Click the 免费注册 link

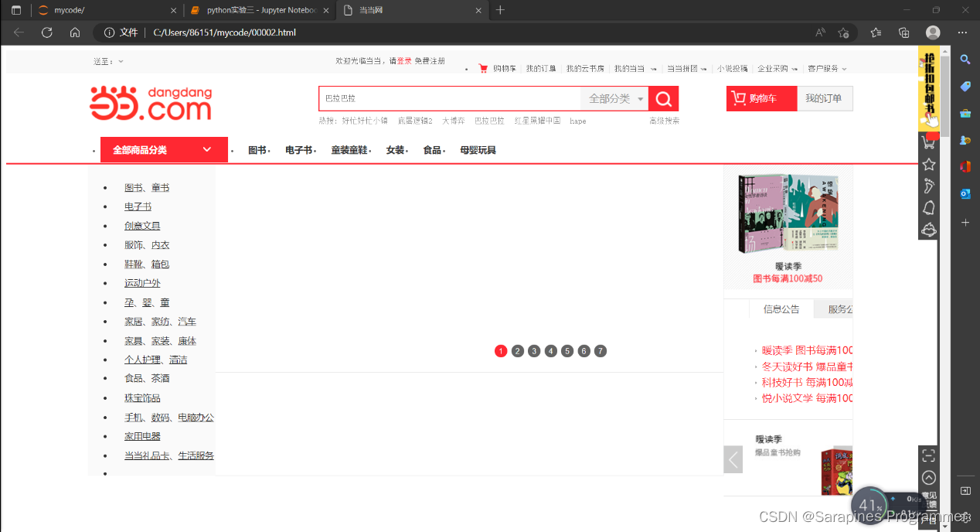[x=430, y=61]
